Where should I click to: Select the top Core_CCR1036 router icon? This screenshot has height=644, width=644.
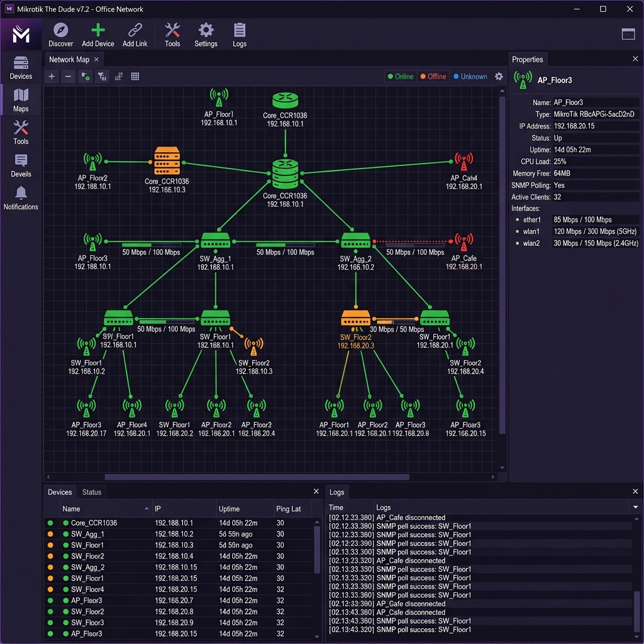(285, 101)
